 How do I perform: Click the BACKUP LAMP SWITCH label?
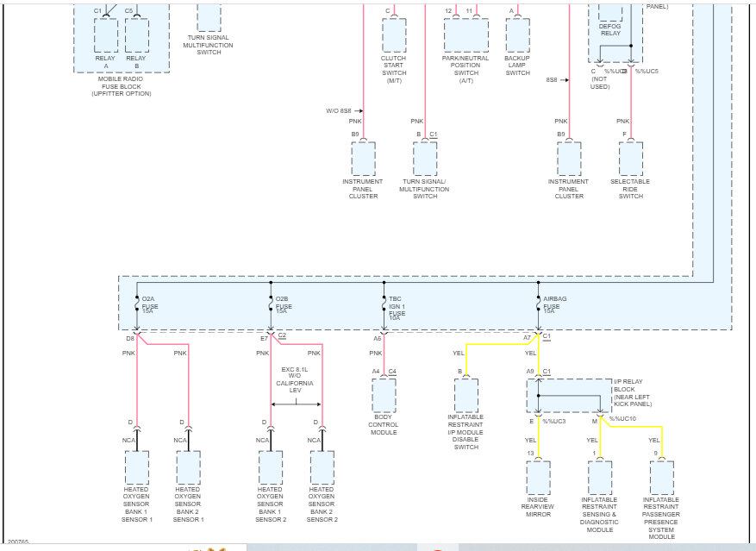click(517, 66)
